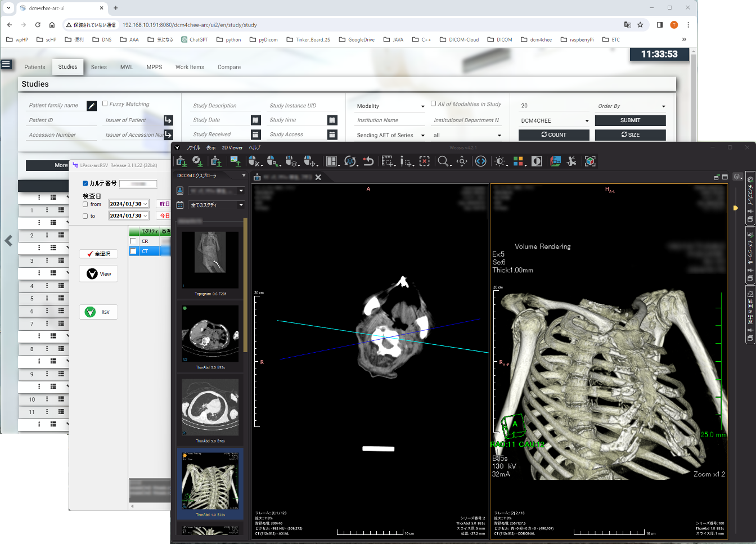
Task: Select the Topogram series thumbnail
Action: (x=210, y=260)
